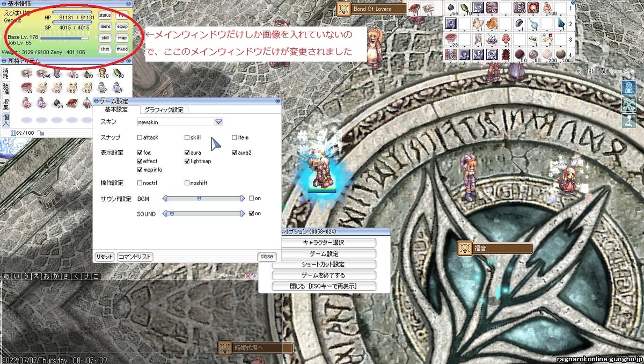This screenshot has height=364, width=644.
Task: Choose キャラクター選択 in options menu
Action: tap(324, 243)
